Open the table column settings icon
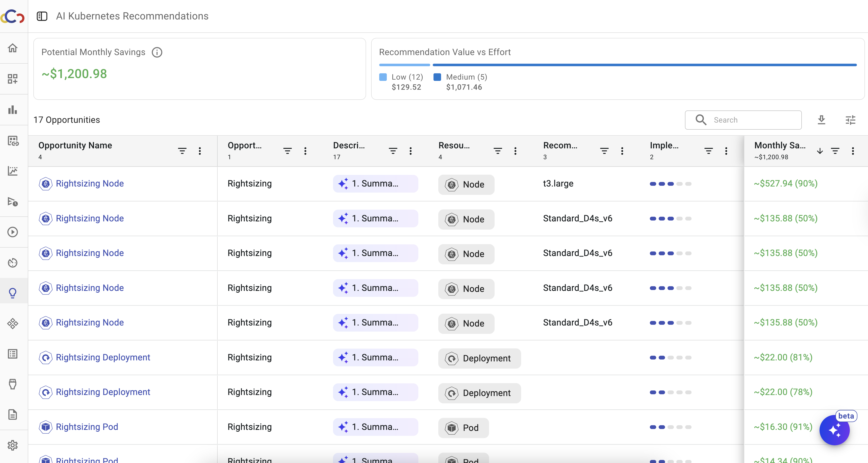This screenshot has width=868, height=463. click(x=850, y=120)
